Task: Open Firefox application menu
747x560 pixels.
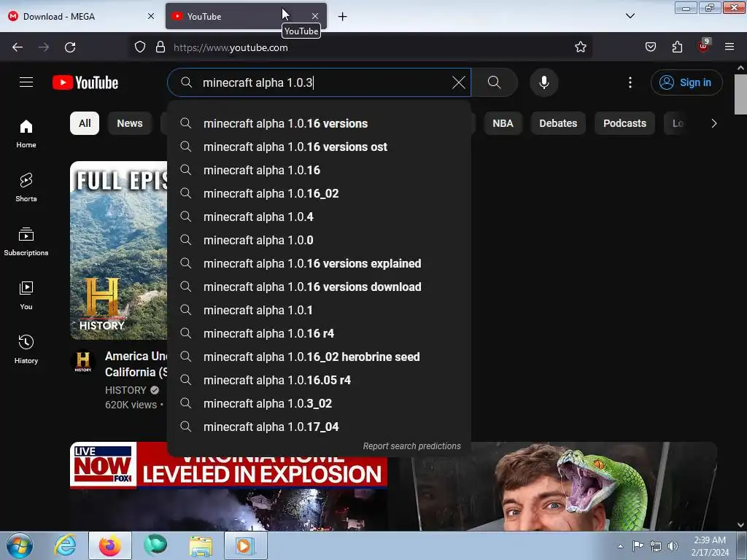Action: pos(729,47)
